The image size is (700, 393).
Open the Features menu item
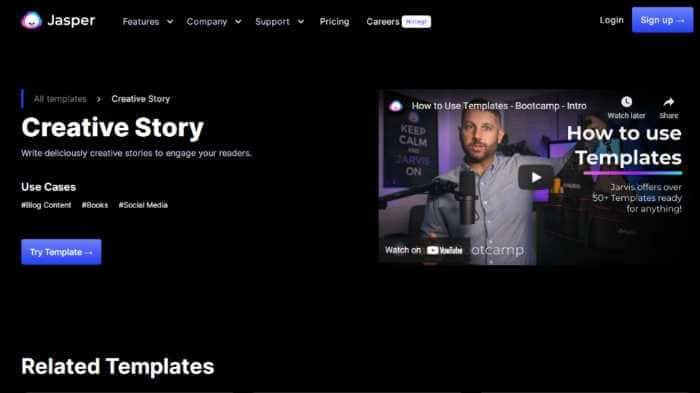(x=141, y=21)
